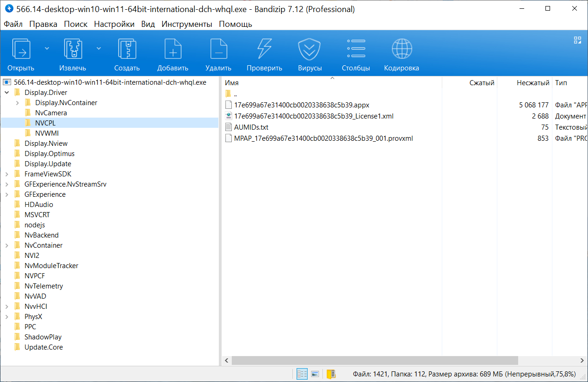Viewport: 588px width, 382px height.
Task: Click the Извлечь (Extract) toolbar icon
Action: [73, 48]
